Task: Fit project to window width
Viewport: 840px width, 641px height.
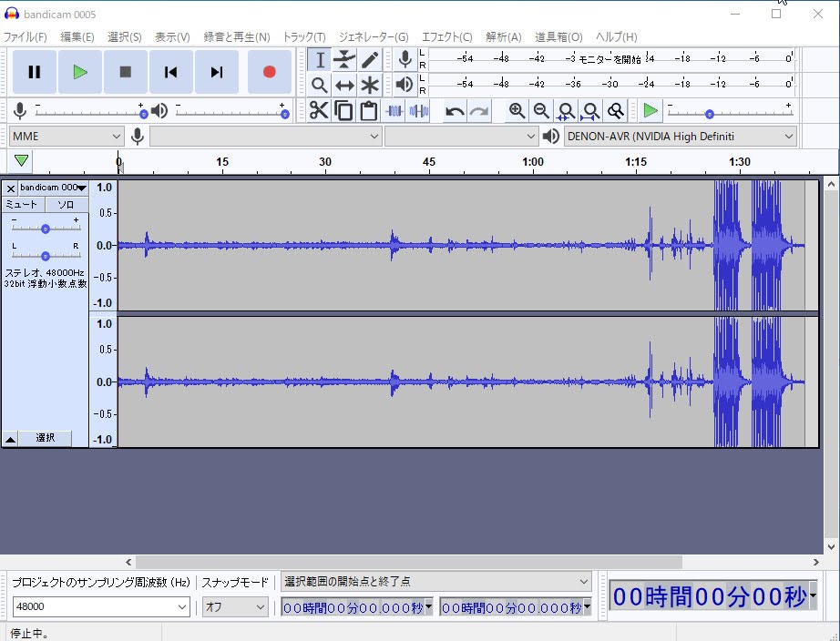Action: point(590,111)
